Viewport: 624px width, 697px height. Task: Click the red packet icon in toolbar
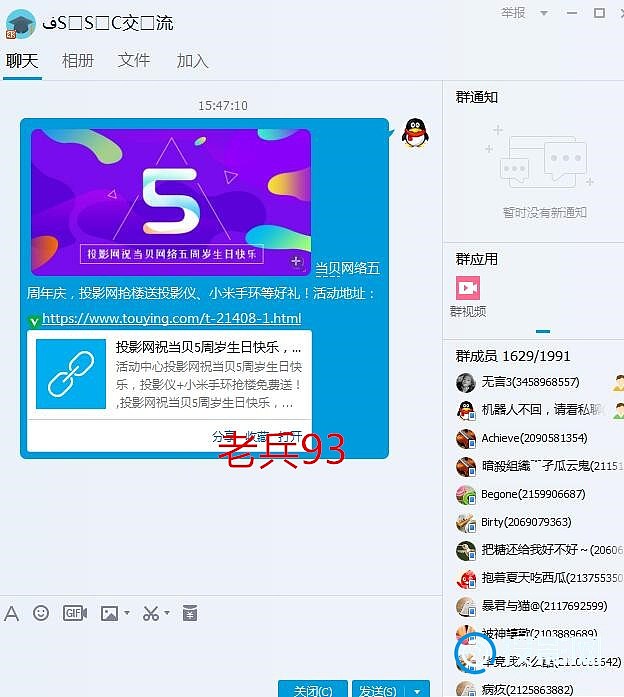pyautogui.click(x=190, y=613)
